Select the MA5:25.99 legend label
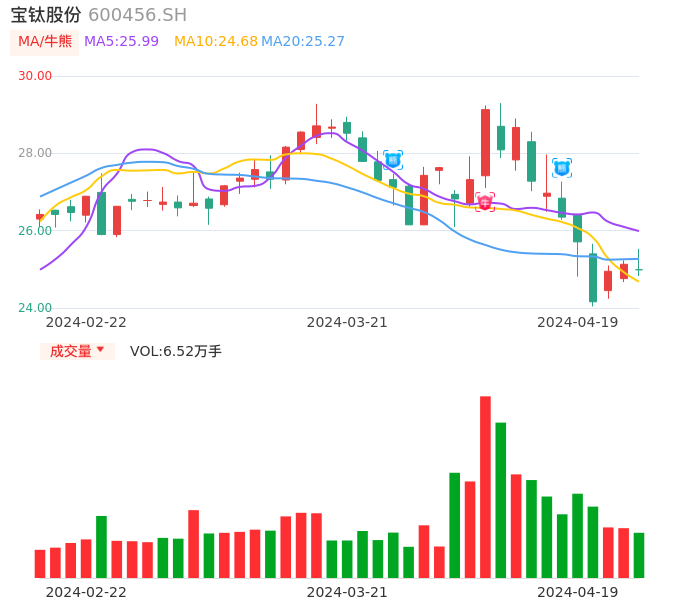 click(121, 41)
